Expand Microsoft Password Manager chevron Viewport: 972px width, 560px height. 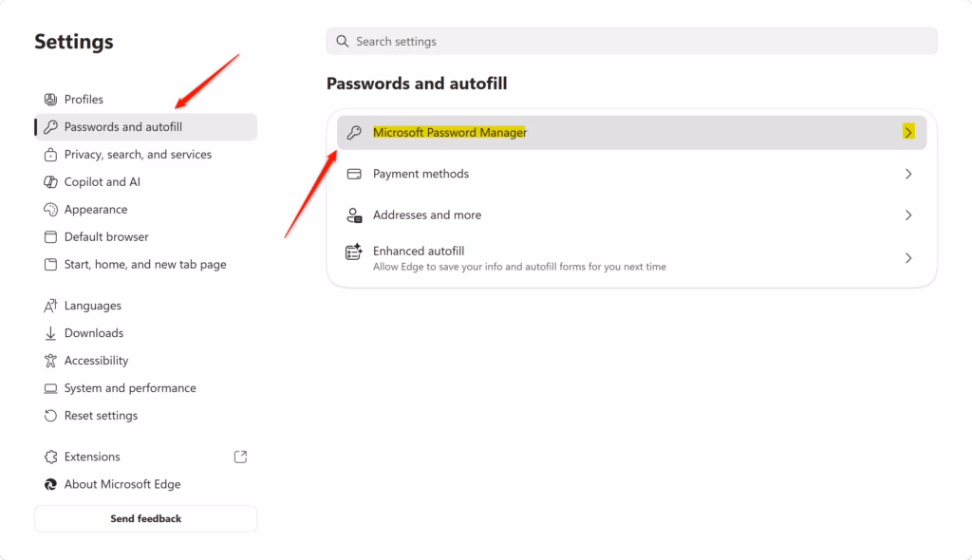pos(908,132)
